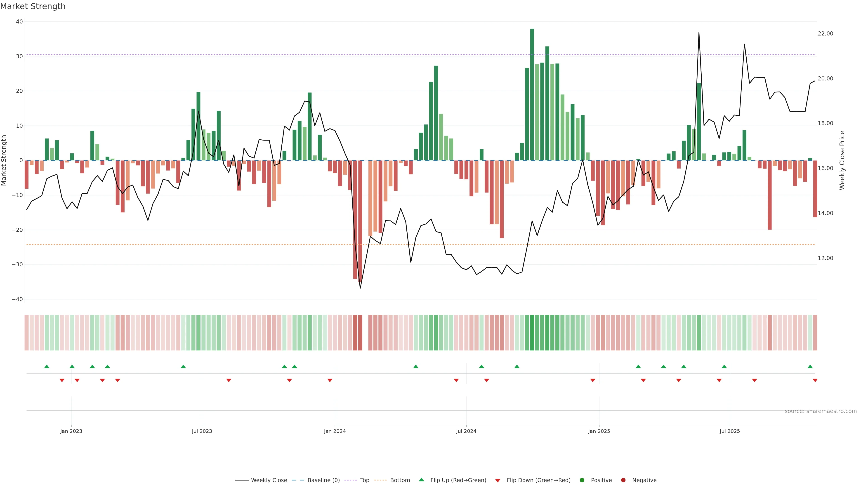Image resolution: width=868 pixels, height=488 pixels.
Task: Click the last green flip-up marker at far right
Action: pos(810,366)
